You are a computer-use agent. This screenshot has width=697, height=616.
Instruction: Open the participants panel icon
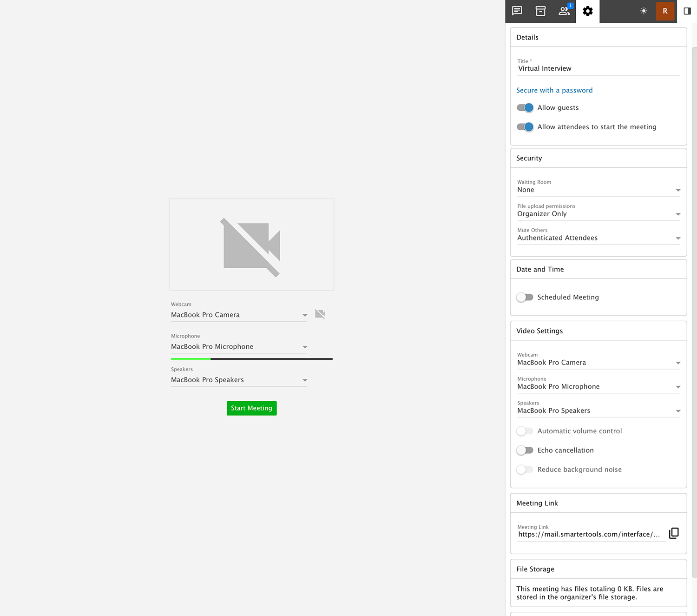tap(564, 11)
